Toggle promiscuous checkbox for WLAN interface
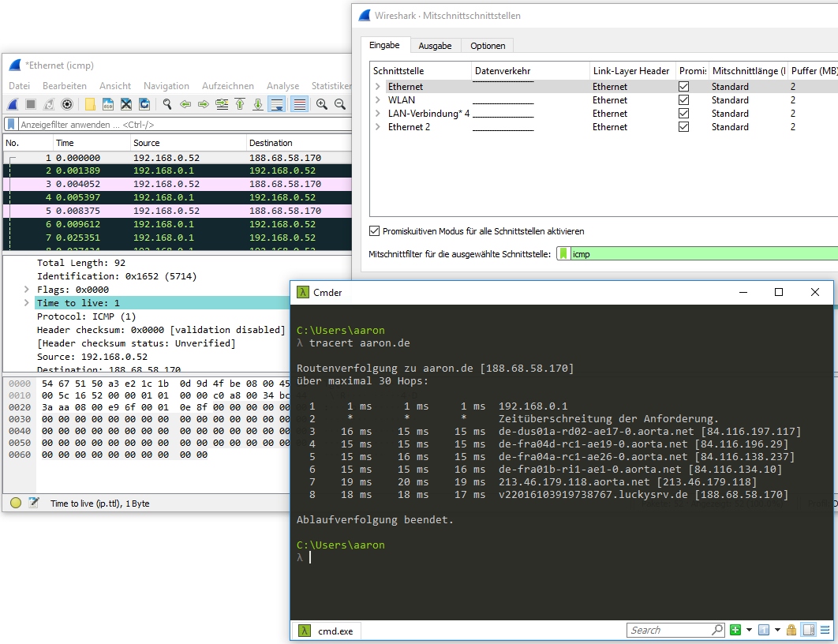Viewport: 838px width, 644px height. click(x=683, y=100)
